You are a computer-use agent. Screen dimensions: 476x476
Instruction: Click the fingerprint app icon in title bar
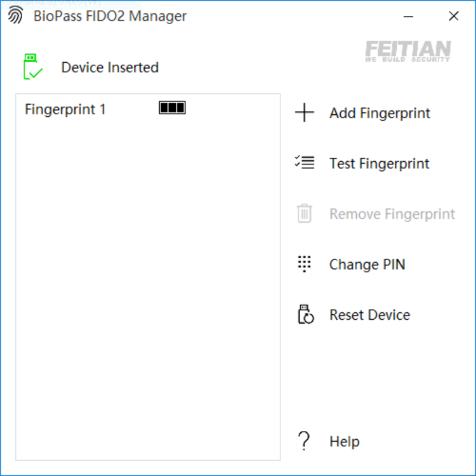pos(15,15)
